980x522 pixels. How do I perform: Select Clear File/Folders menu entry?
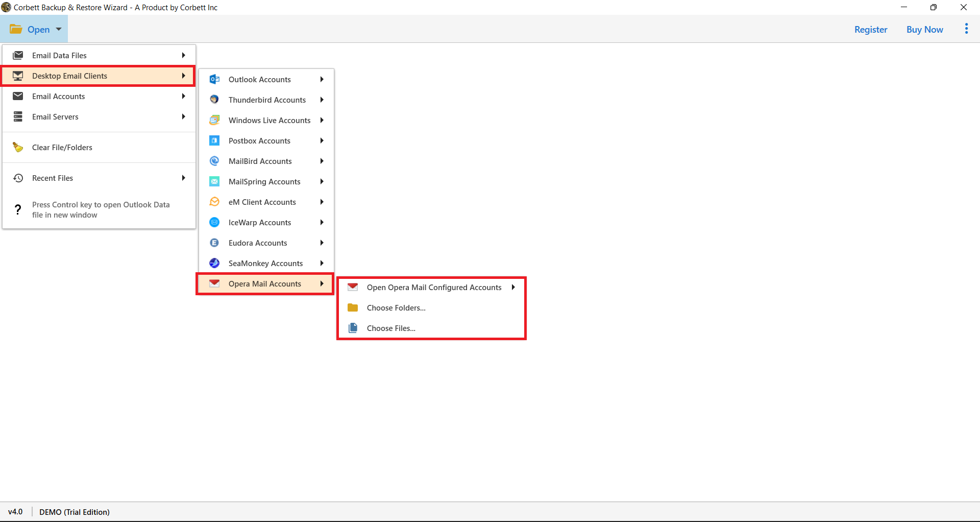click(99, 147)
